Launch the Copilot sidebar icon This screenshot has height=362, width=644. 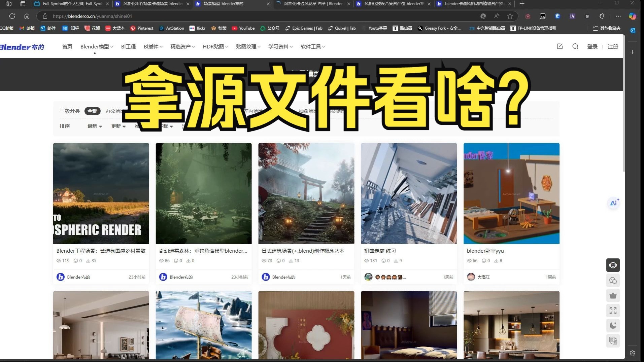click(633, 16)
